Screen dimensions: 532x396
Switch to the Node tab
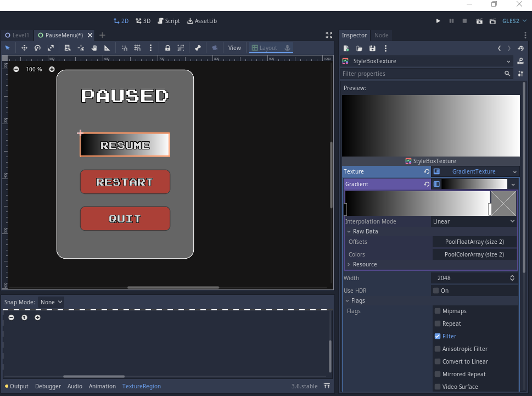381,35
